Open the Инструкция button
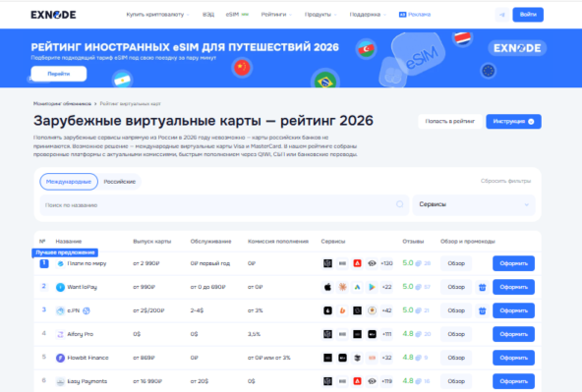582x392 pixels. click(514, 121)
